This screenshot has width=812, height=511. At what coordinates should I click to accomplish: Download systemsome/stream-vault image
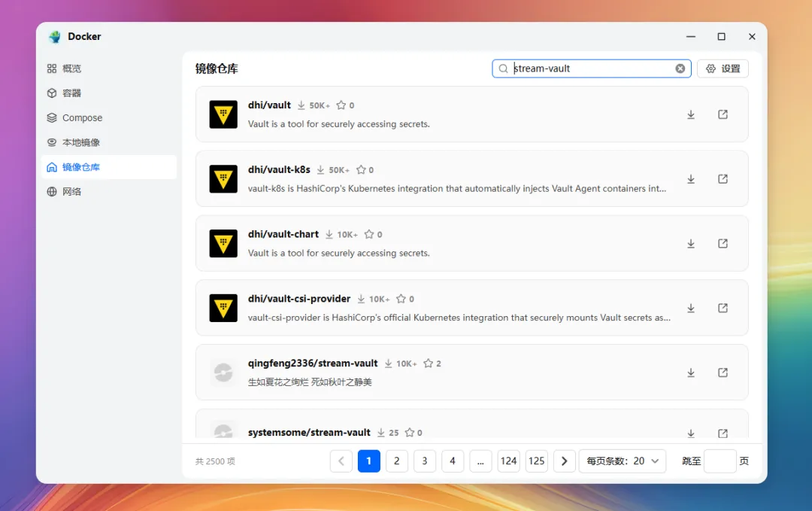(691, 433)
